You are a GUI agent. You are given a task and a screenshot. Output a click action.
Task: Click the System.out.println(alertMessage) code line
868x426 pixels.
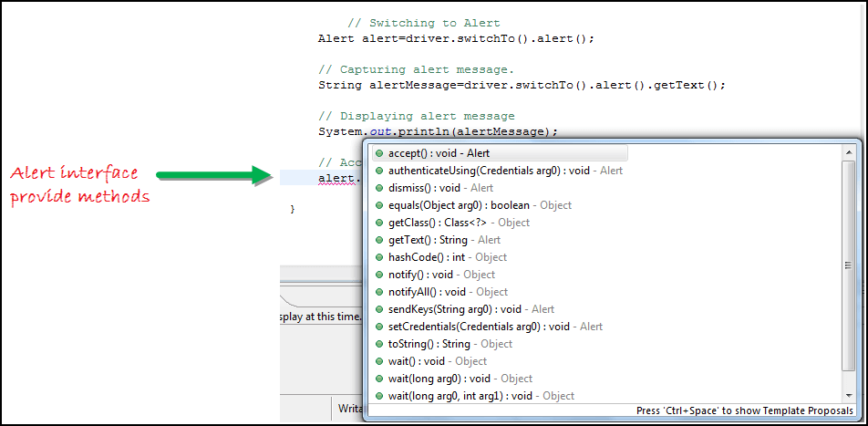tap(438, 131)
